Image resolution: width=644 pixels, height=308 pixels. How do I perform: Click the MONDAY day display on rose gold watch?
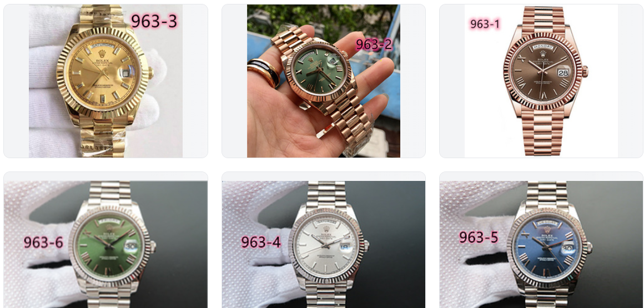pyautogui.click(x=542, y=48)
